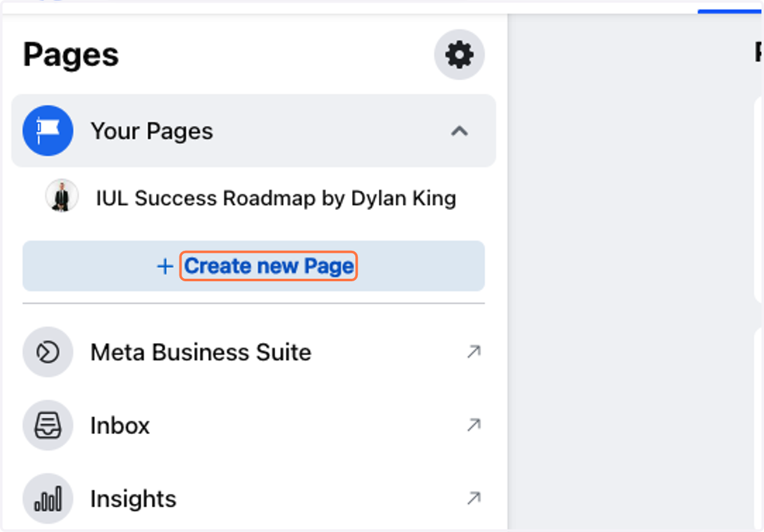Click external arrow next to Inbox
The image size is (764, 532).
[473, 425]
